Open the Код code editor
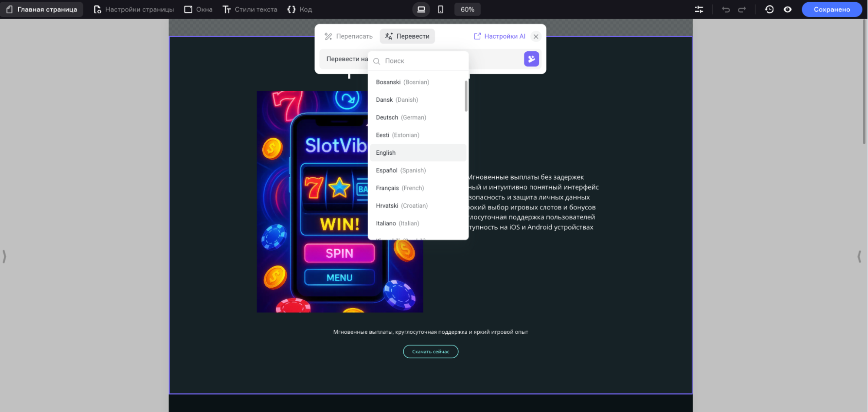Image resolution: width=868 pixels, height=412 pixels. (300, 9)
